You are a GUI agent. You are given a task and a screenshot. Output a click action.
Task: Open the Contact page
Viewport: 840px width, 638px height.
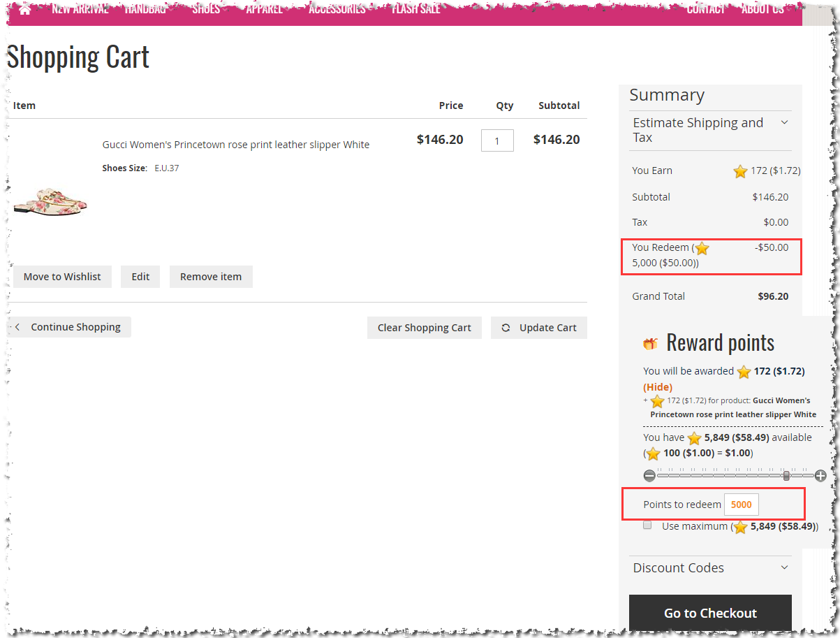[x=705, y=8]
